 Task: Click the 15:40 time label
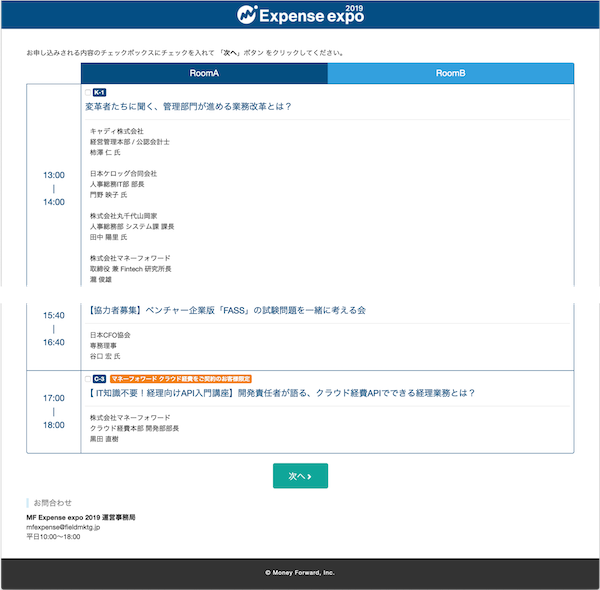[x=54, y=315]
